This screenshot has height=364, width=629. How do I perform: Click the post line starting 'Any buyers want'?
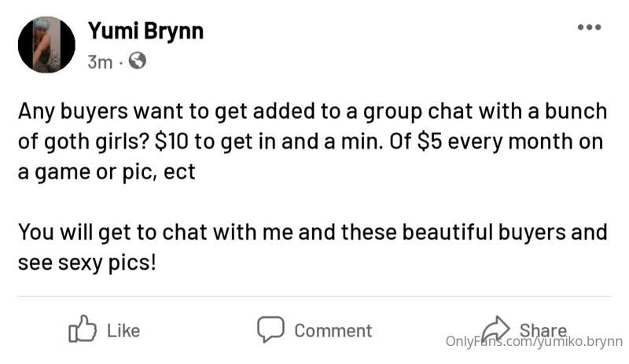pos(312,112)
